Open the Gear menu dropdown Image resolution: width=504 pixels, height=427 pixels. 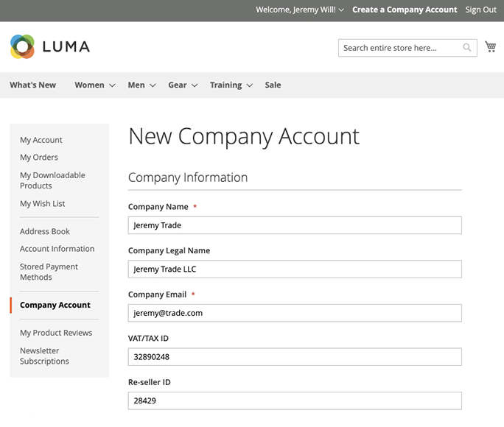(183, 85)
